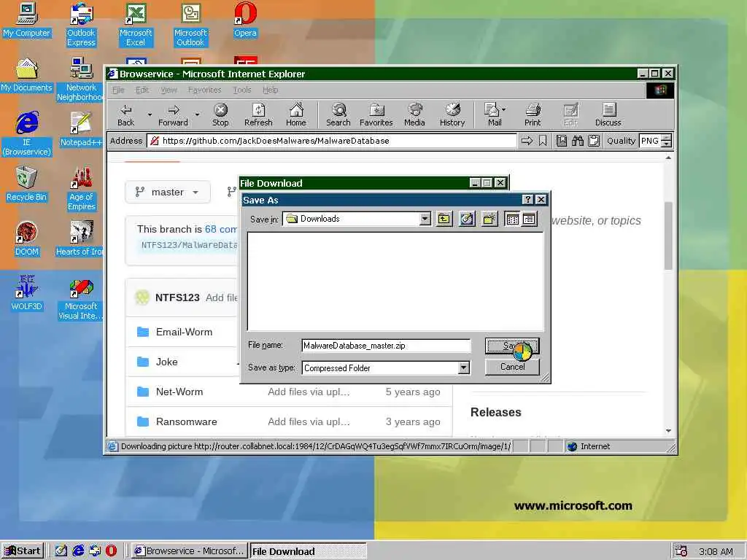Viewport: 747px width, 560px height.
Task: Click the Back toolbar button
Action: point(125,114)
